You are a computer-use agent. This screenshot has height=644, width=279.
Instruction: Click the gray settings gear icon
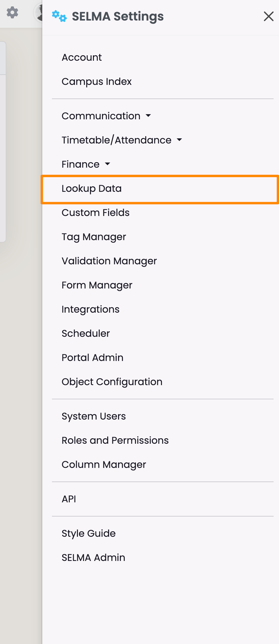point(12,13)
